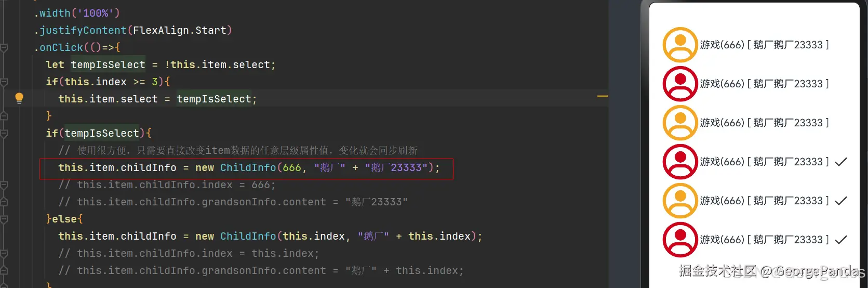Select the text on the second checked preview row
This screenshot has width=868, height=288.
764,201
